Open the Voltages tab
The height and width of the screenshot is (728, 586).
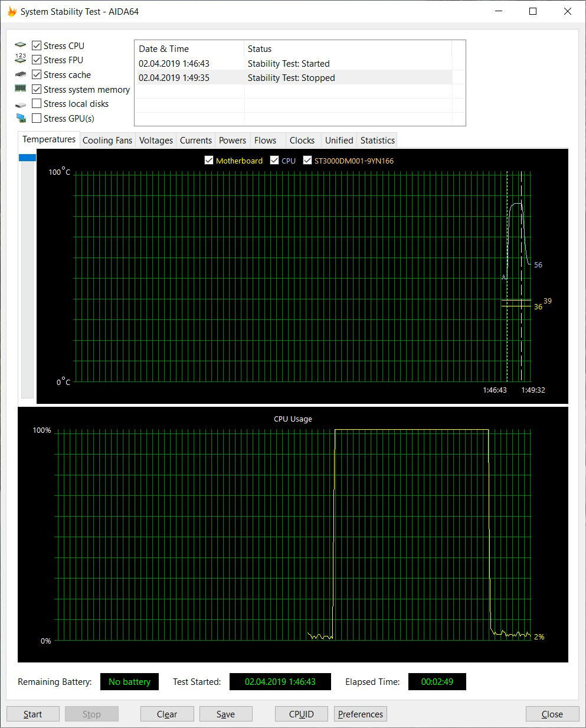tap(156, 141)
